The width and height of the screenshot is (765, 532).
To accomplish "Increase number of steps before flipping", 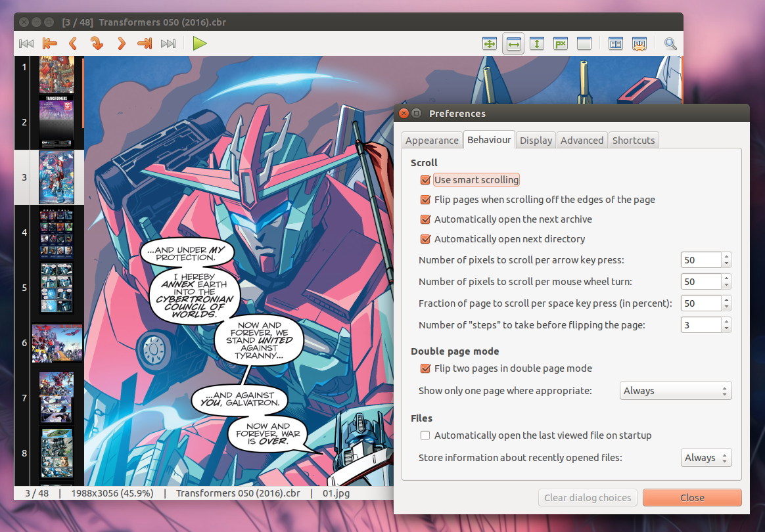I will [x=726, y=321].
